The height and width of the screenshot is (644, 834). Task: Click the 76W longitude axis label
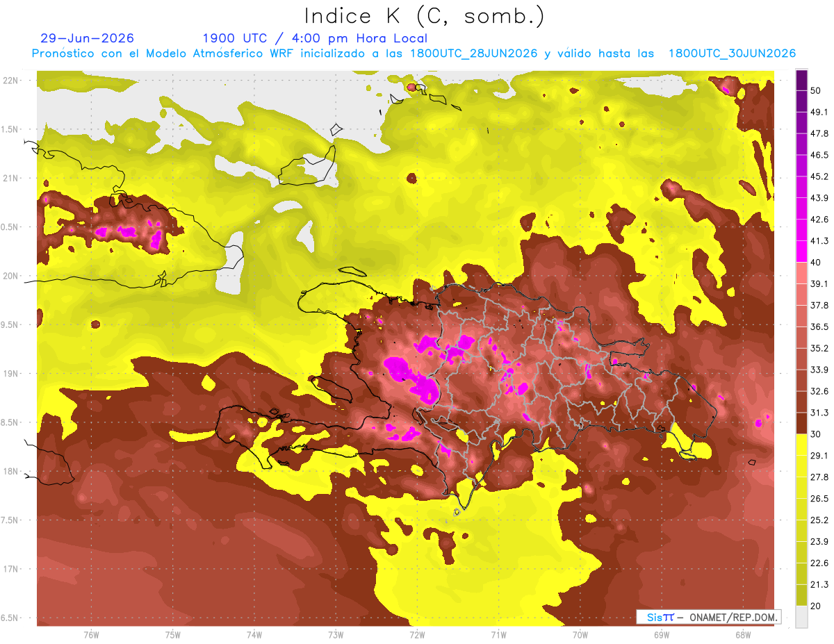pos(91,634)
